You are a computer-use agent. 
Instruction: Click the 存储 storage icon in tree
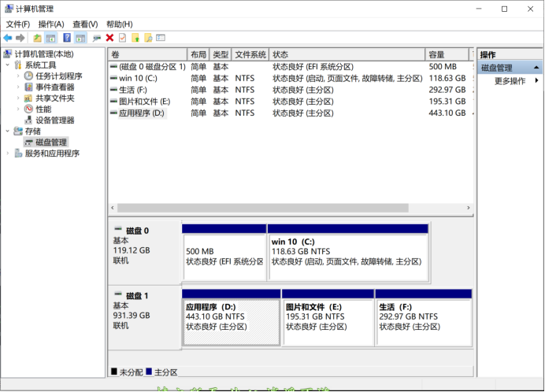[x=18, y=131]
